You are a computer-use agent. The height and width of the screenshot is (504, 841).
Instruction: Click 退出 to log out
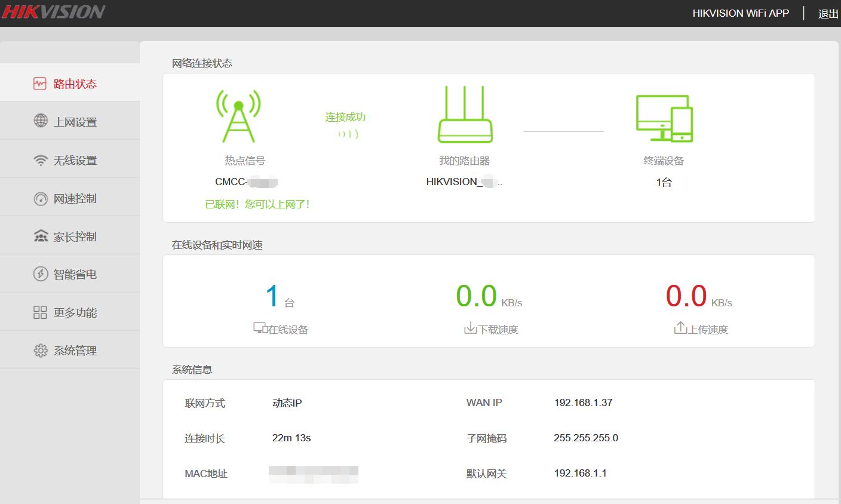coord(828,14)
